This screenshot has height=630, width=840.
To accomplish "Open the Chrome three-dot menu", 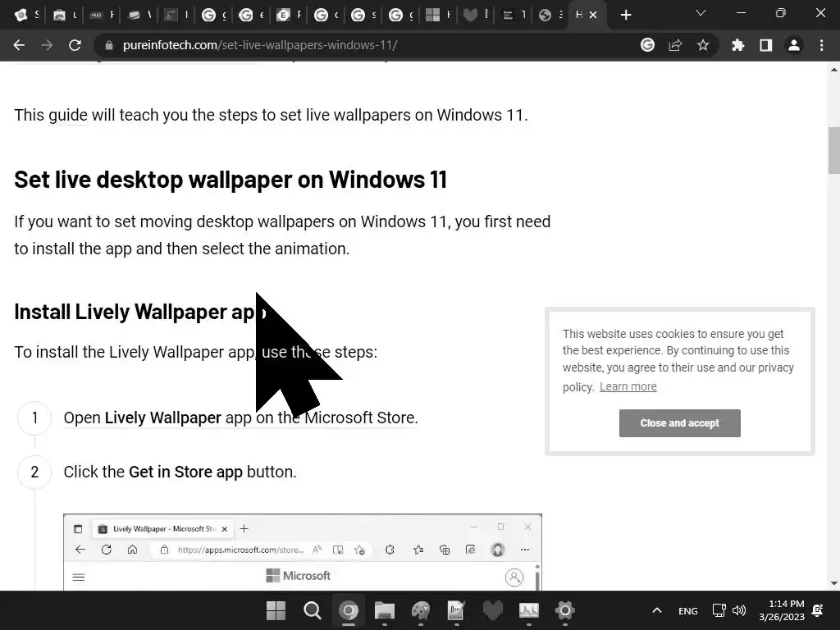I will coord(822,46).
